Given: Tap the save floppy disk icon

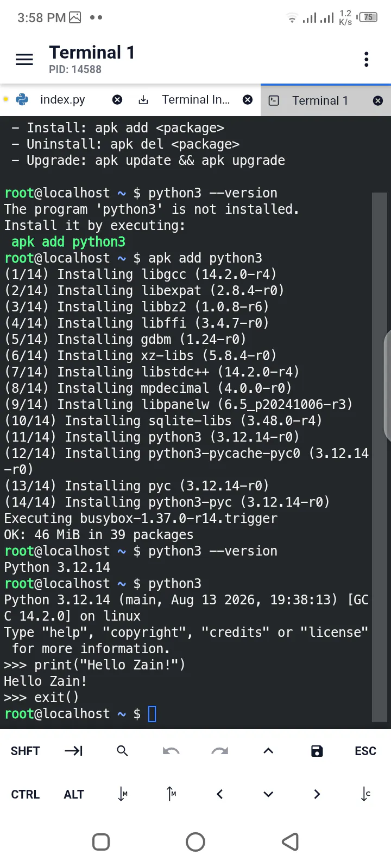Looking at the screenshot, I should click(x=317, y=751).
